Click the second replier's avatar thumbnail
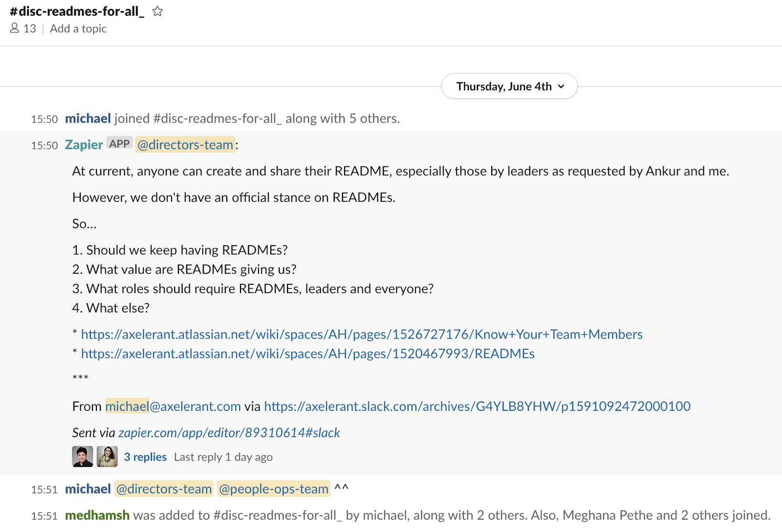Viewport: 782px width, 532px height. tap(107, 457)
